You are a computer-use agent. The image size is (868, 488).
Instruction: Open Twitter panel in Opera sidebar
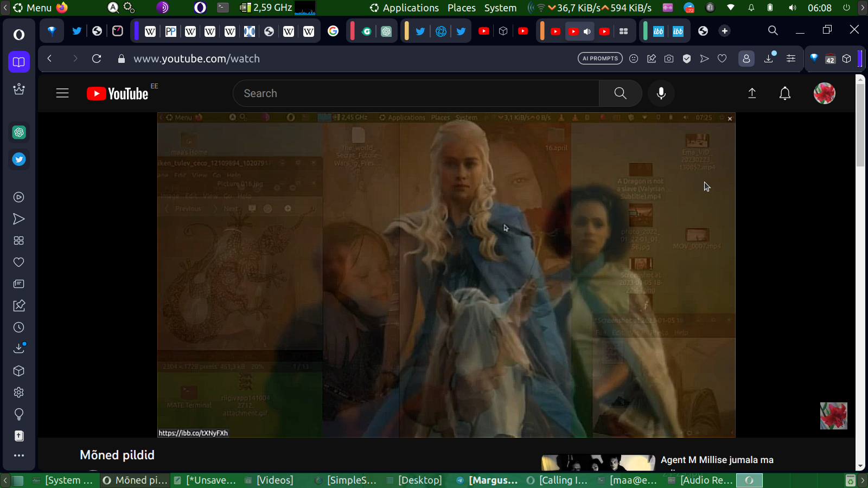click(x=19, y=159)
